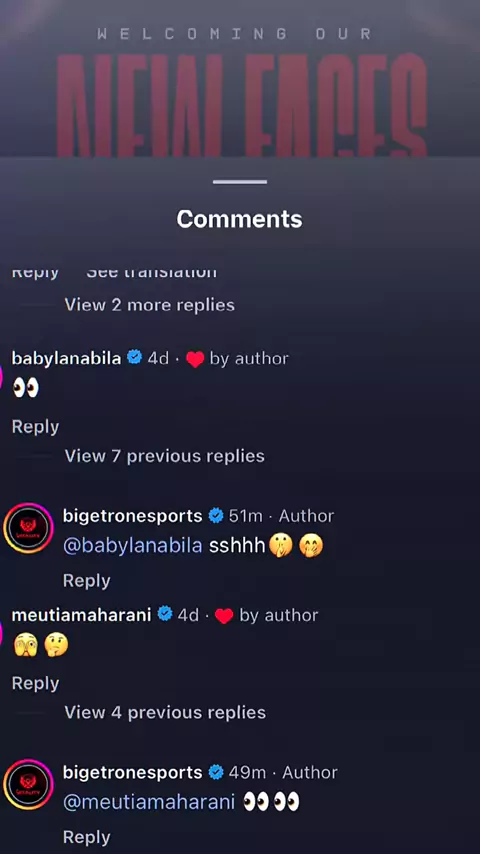480x854 pixels.
Task: Open the @babylanabila mention link
Action: point(133,546)
